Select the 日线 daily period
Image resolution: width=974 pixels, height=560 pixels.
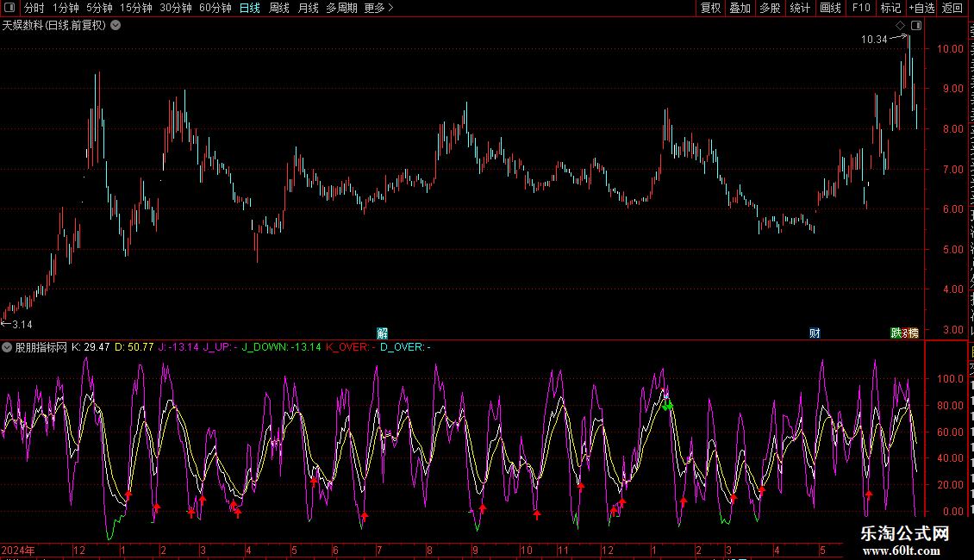pos(250,8)
